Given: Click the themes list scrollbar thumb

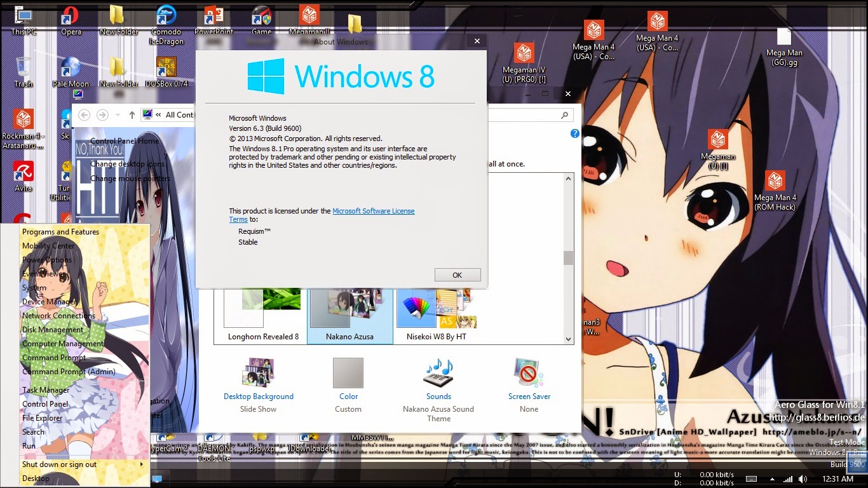Looking at the screenshot, I should tap(568, 258).
